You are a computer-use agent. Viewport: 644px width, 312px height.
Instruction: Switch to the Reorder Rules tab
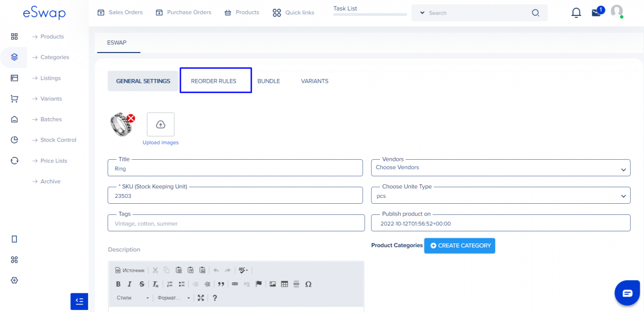click(x=214, y=81)
